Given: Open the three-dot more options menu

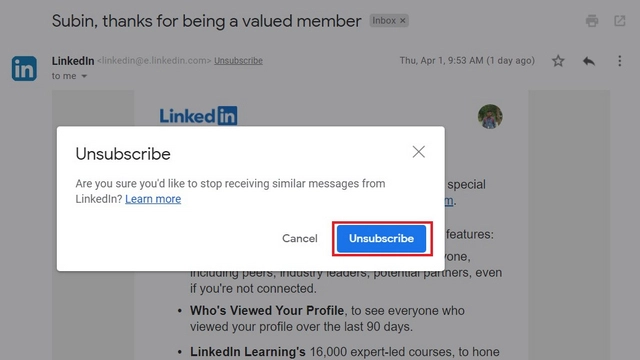Looking at the screenshot, I should click(x=620, y=61).
